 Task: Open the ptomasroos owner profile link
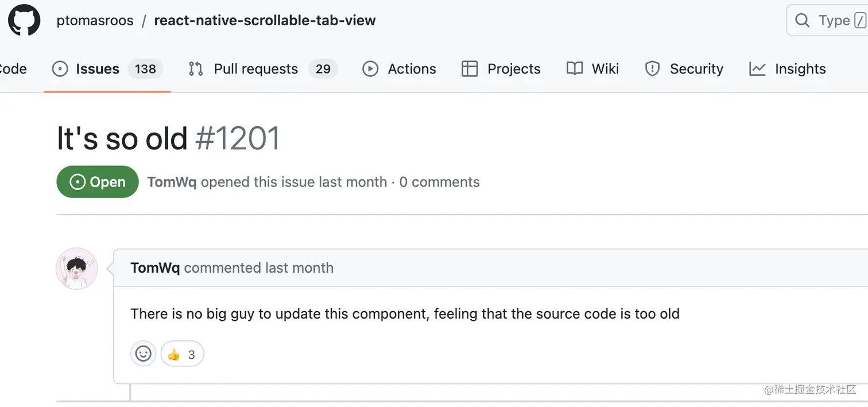click(x=95, y=21)
